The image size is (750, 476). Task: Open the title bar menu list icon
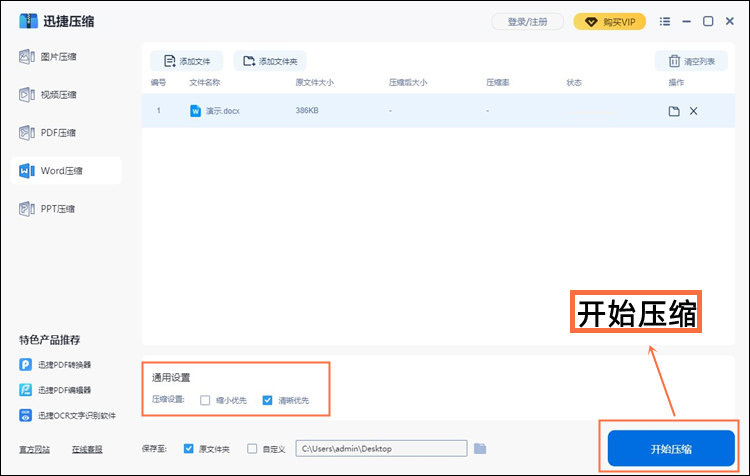tap(665, 22)
